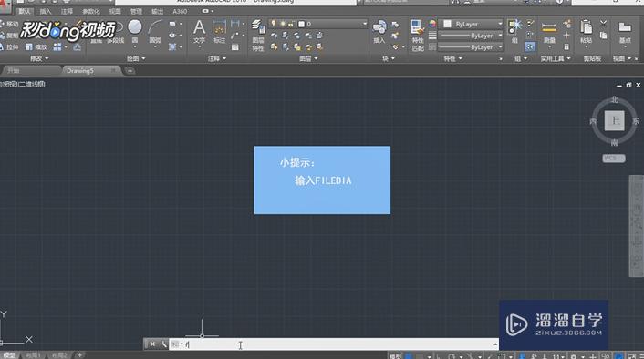Toggle layer freeze sun icon in layer list

(283, 24)
